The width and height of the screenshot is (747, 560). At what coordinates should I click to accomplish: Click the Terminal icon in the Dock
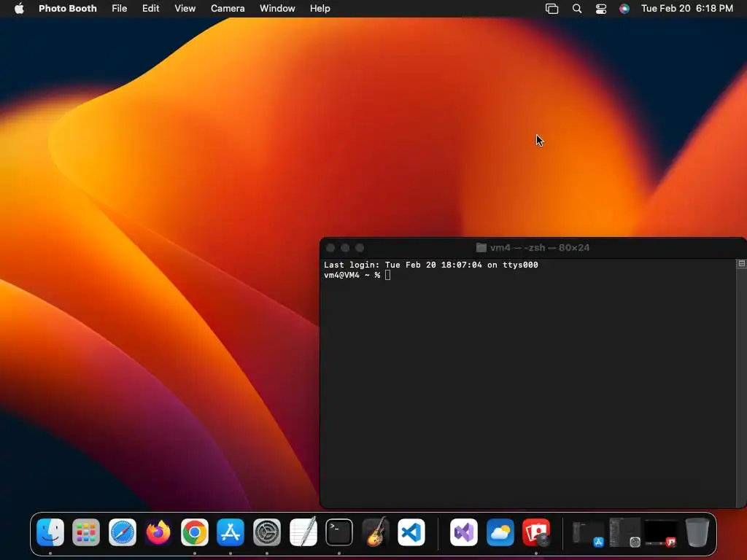click(x=339, y=532)
